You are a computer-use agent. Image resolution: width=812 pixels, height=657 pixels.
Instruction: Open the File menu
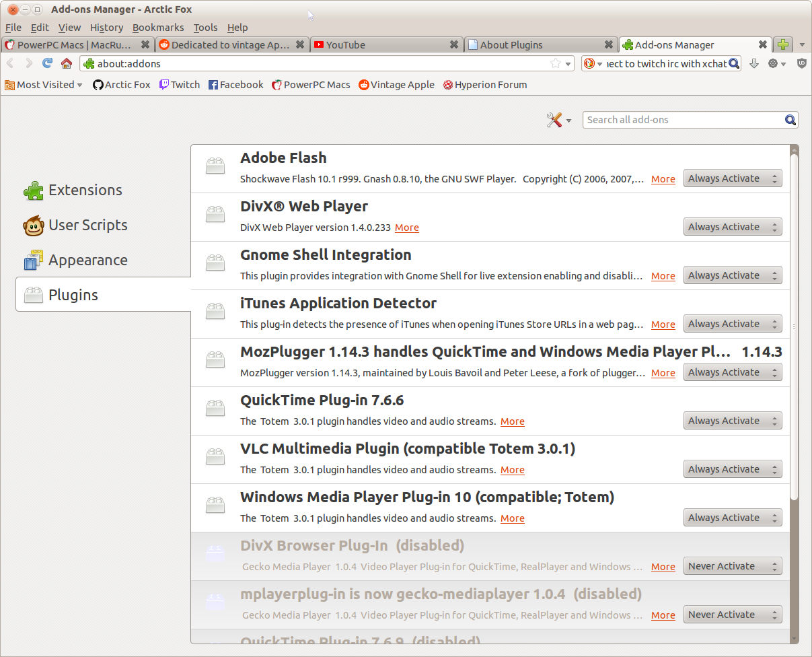(x=13, y=28)
